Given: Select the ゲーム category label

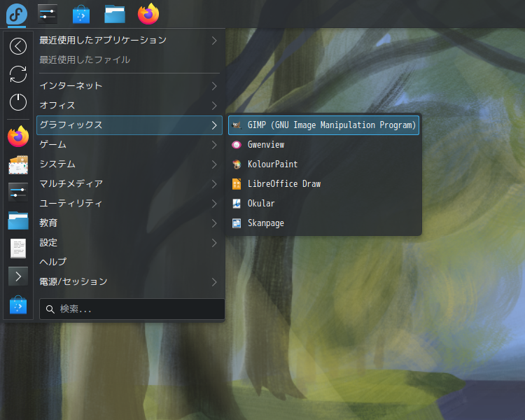Looking at the screenshot, I should [x=53, y=144].
